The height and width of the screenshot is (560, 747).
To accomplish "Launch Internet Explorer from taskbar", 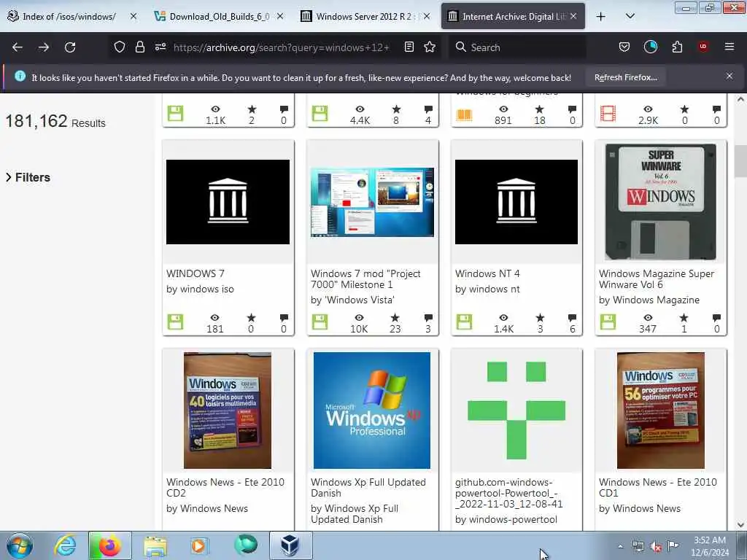I will point(65,545).
